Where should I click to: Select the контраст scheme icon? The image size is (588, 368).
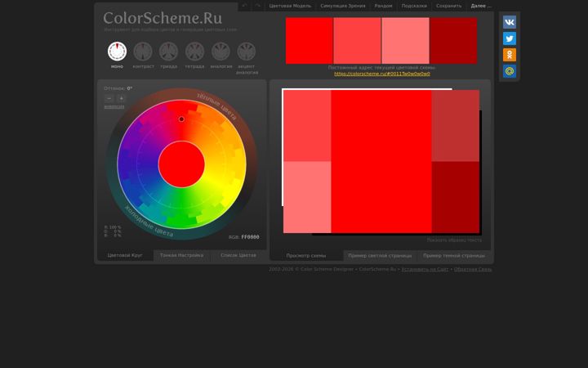[143, 51]
